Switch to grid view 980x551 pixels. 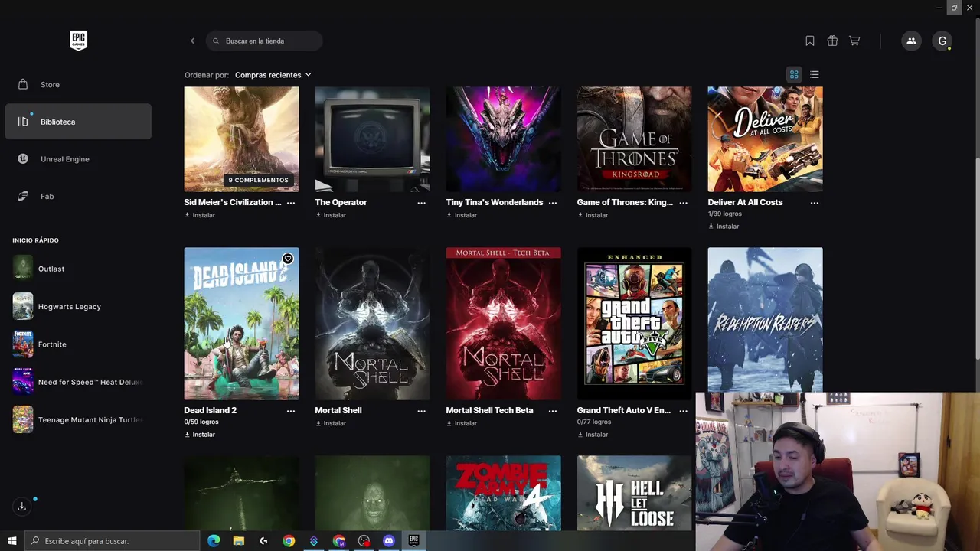[x=794, y=74]
